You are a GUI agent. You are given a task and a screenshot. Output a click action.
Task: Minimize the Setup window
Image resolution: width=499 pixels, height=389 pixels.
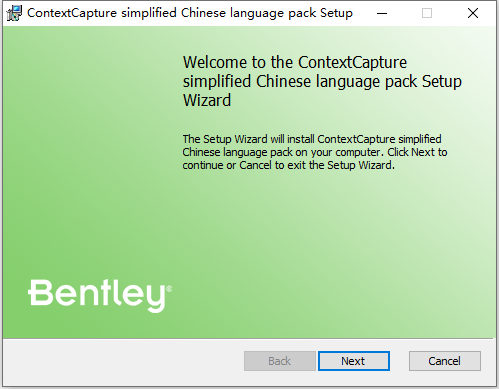tap(382, 13)
